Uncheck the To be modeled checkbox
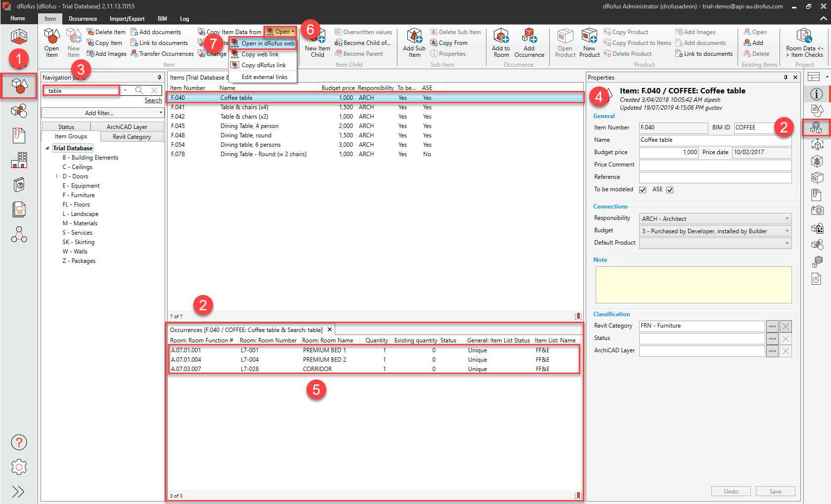 click(642, 189)
